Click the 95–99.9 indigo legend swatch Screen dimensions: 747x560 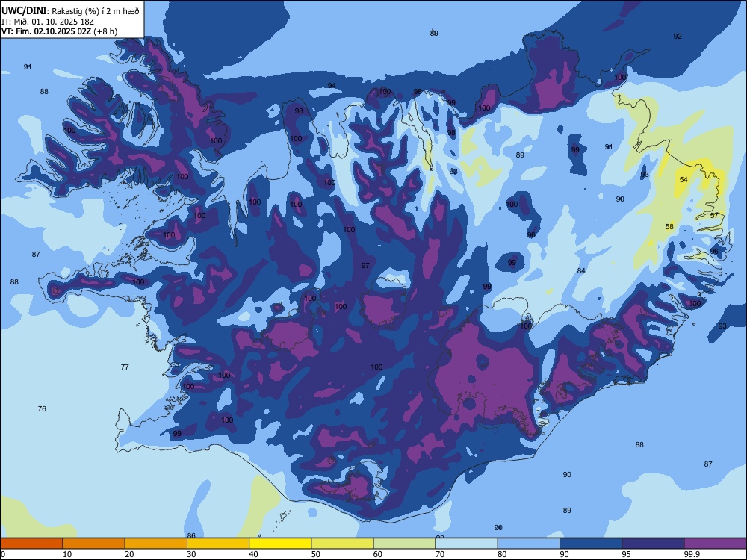(x=653, y=544)
